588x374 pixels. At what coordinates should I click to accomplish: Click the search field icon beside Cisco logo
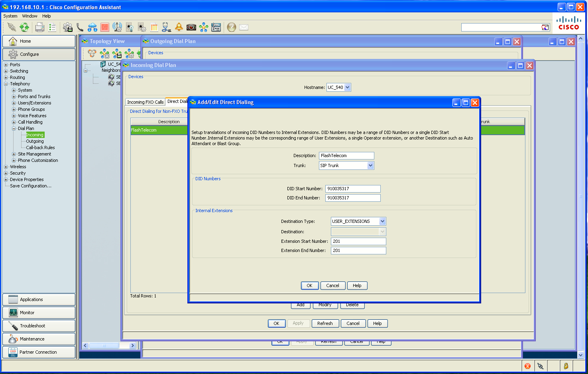pyautogui.click(x=545, y=27)
